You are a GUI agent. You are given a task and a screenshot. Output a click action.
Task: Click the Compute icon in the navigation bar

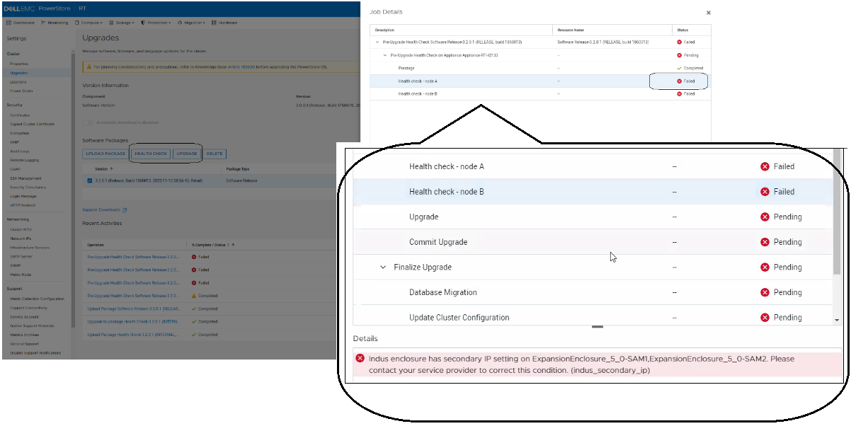point(78,22)
